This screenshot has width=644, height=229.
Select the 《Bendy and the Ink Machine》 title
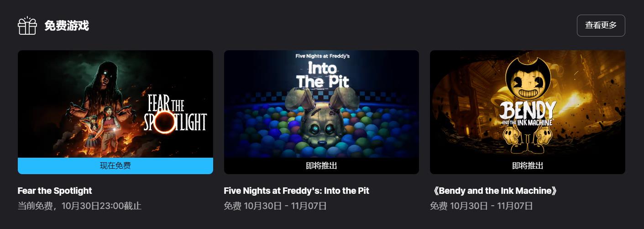[494, 191]
